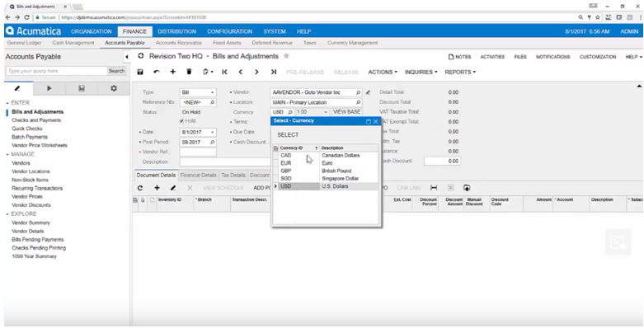The height and width of the screenshot is (328, 644).
Task: Go to previous record arrow
Action: coord(241,72)
